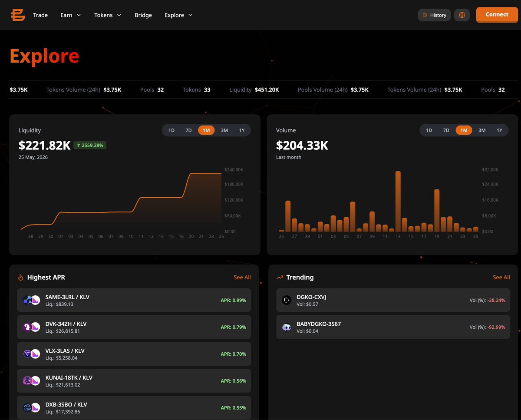Open the language globe icon button
The height and width of the screenshot is (420, 521).
pos(462,15)
